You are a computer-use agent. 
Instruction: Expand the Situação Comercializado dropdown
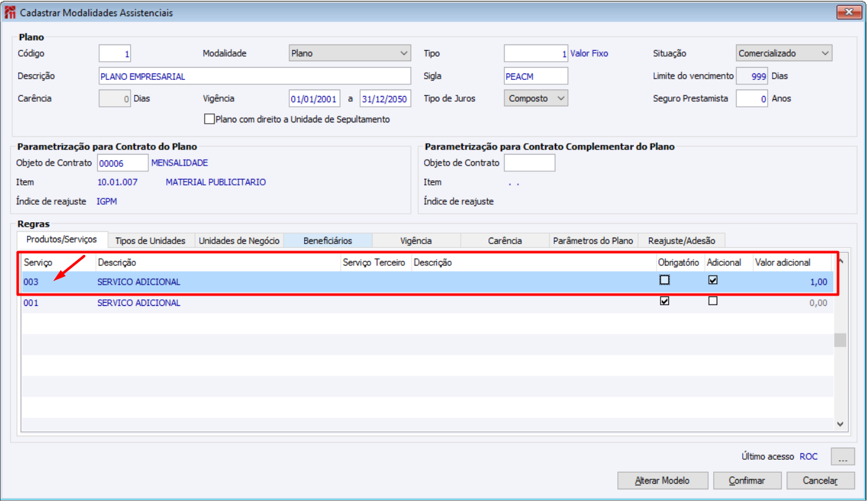pos(784,53)
